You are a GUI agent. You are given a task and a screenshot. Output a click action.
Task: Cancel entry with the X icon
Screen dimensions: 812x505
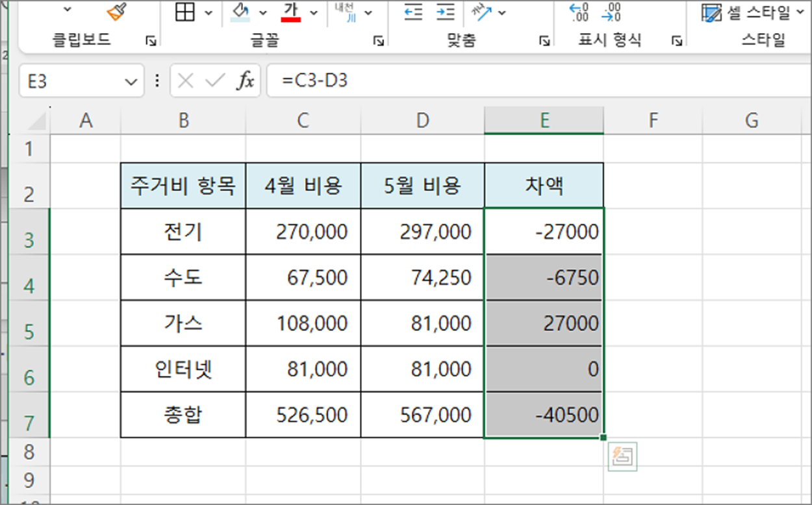coord(186,81)
